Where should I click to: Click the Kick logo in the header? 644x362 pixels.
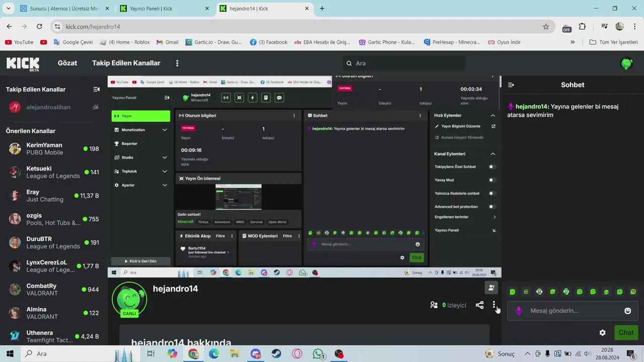click(23, 63)
